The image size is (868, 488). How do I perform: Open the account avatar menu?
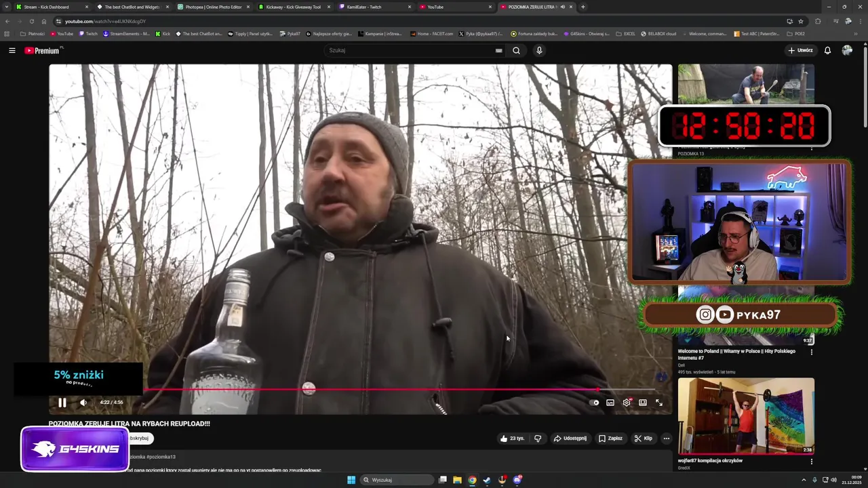click(847, 50)
